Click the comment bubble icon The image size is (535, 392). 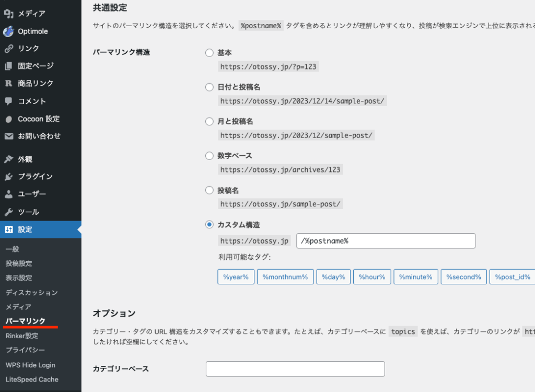click(x=8, y=101)
